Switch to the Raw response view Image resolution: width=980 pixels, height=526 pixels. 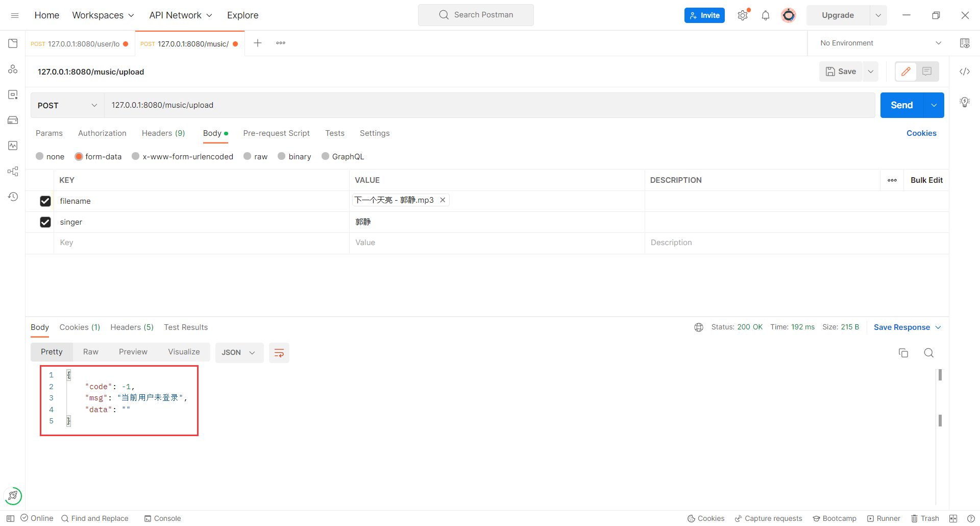91,352
